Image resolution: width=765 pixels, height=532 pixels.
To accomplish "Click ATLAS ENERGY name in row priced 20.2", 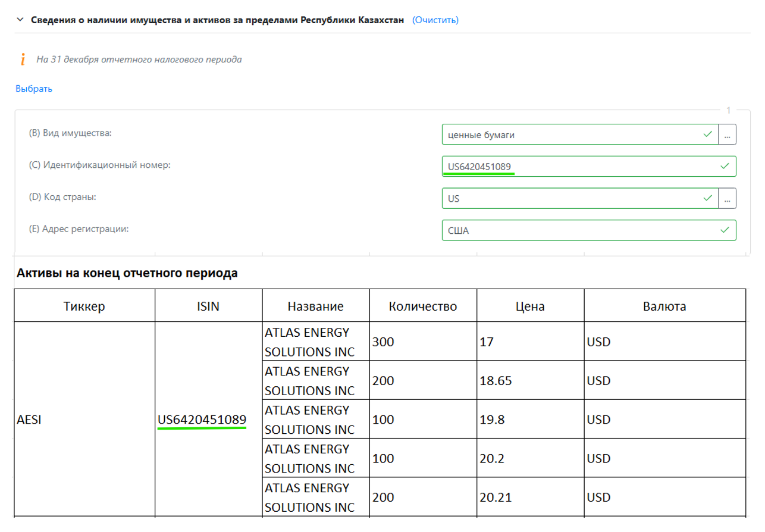I will pyautogui.click(x=316, y=458).
